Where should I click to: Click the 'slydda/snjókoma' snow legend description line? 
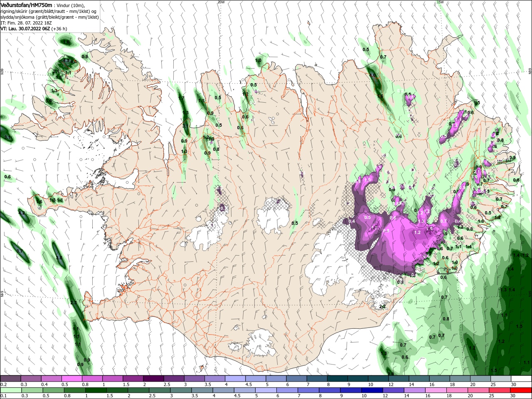click(49, 17)
